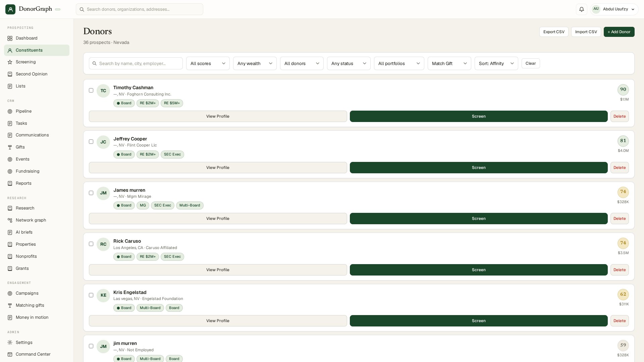Select Timothy Cashman's checkbox

(x=91, y=90)
